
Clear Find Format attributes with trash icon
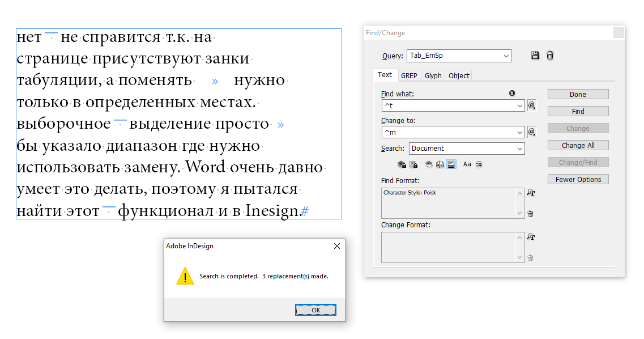click(x=531, y=214)
